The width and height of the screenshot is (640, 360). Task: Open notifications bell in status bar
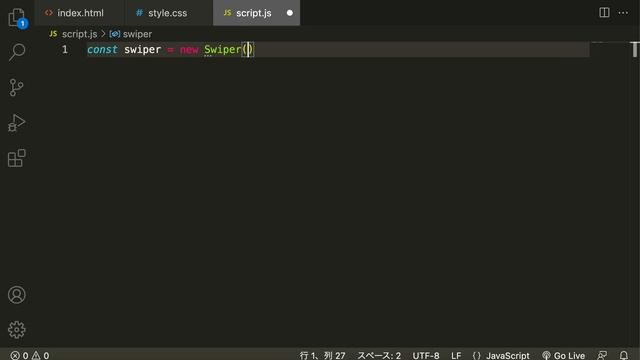click(x=624, y=356)
